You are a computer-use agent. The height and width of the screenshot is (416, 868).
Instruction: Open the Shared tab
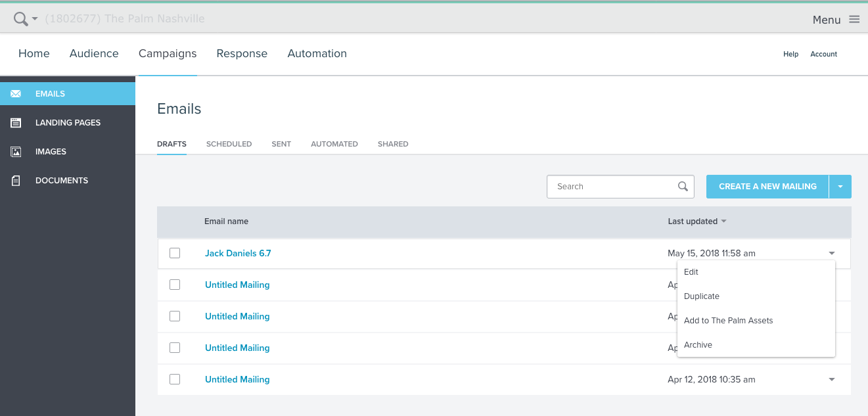393,144
